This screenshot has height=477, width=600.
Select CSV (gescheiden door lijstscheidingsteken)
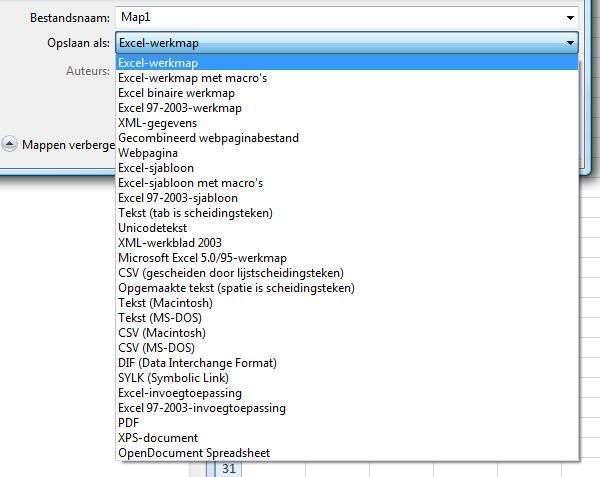point(347,273)
